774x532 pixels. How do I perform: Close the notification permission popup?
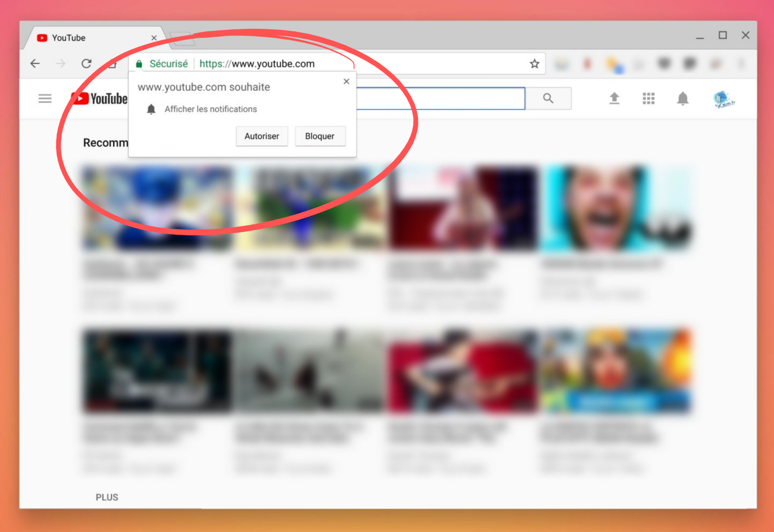(346, 82)
